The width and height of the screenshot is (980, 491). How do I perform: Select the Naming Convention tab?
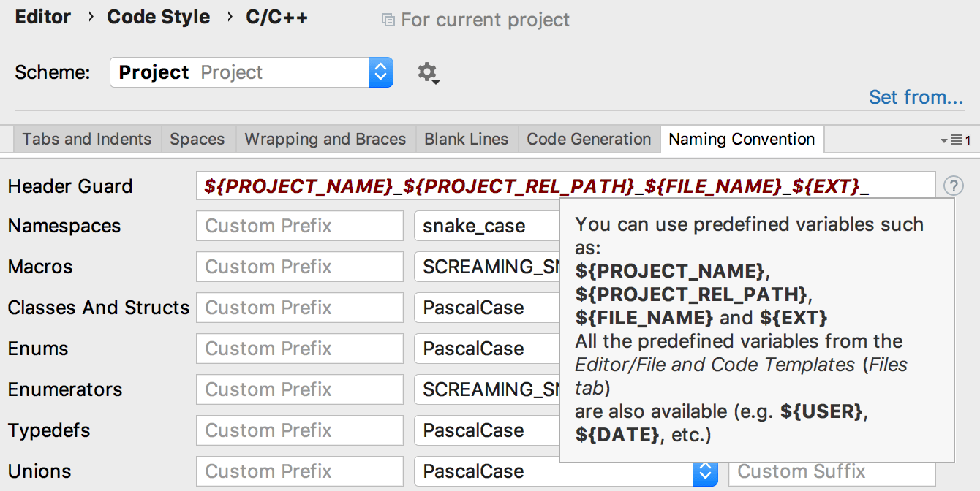(x=742, y=139)
